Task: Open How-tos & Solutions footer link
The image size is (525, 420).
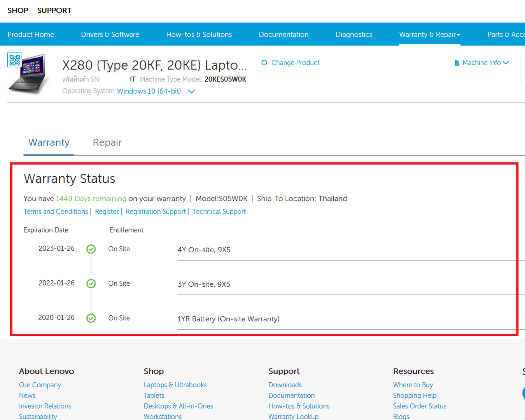Action: [x=299, y=406]
